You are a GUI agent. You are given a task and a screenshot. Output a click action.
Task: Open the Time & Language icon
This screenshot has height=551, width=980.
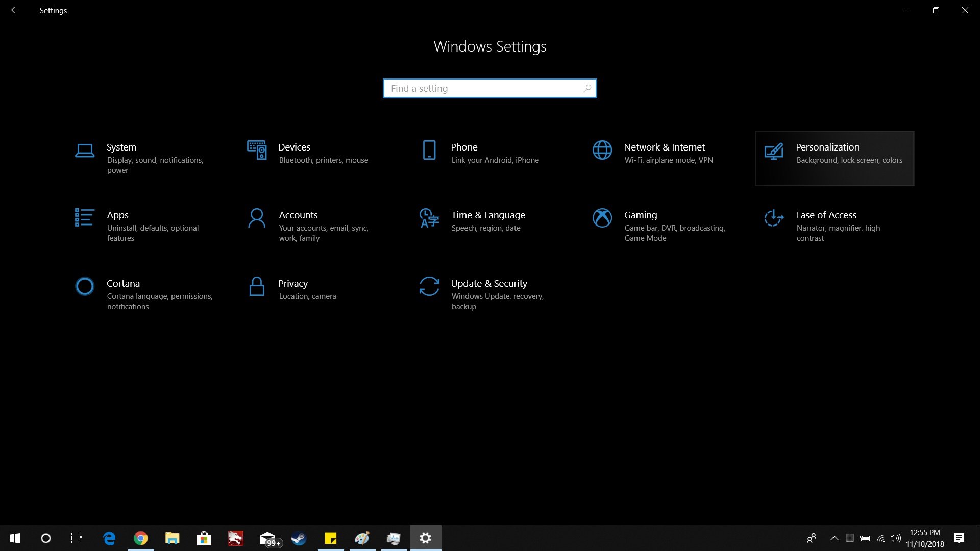click(429, 218)
